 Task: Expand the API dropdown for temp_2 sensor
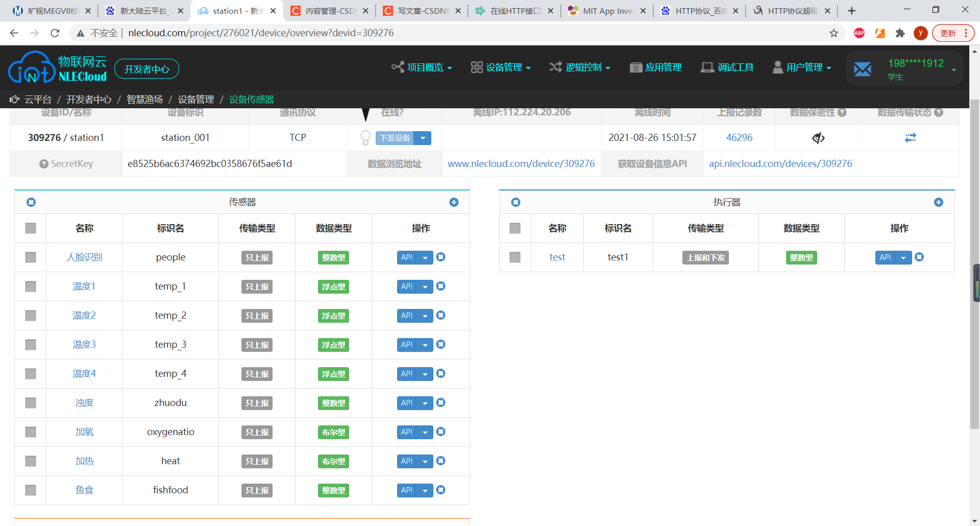click(x=425, y=316)
